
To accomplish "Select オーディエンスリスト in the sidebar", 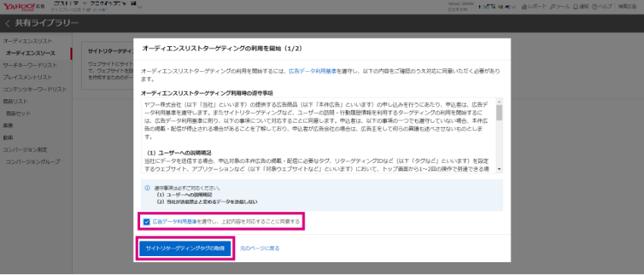I will 27,41.
